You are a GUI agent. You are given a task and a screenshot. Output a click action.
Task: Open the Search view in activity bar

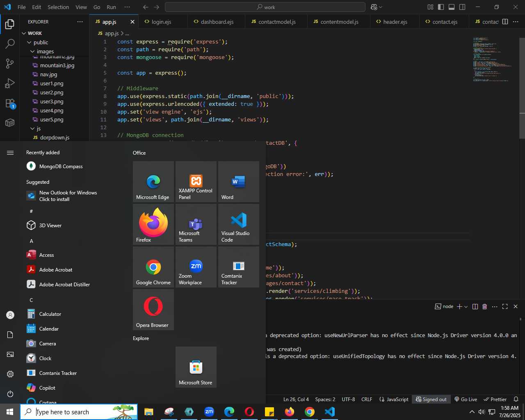coord(10,44)
